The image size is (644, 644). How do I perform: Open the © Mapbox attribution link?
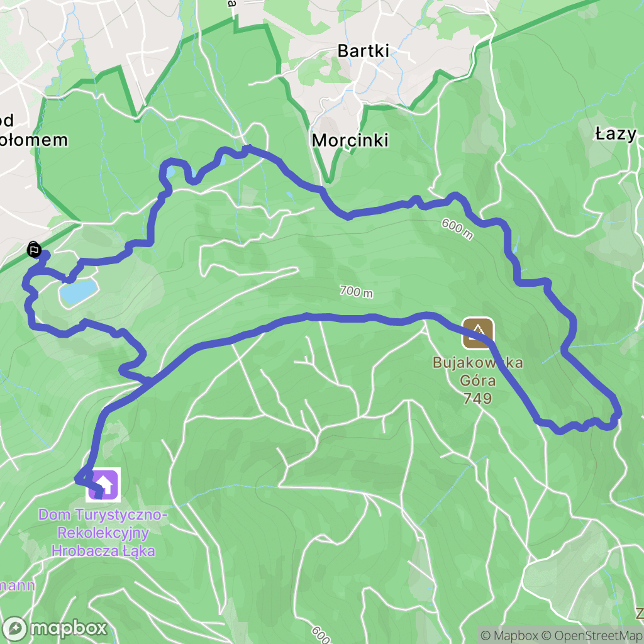tap(509, 635)
